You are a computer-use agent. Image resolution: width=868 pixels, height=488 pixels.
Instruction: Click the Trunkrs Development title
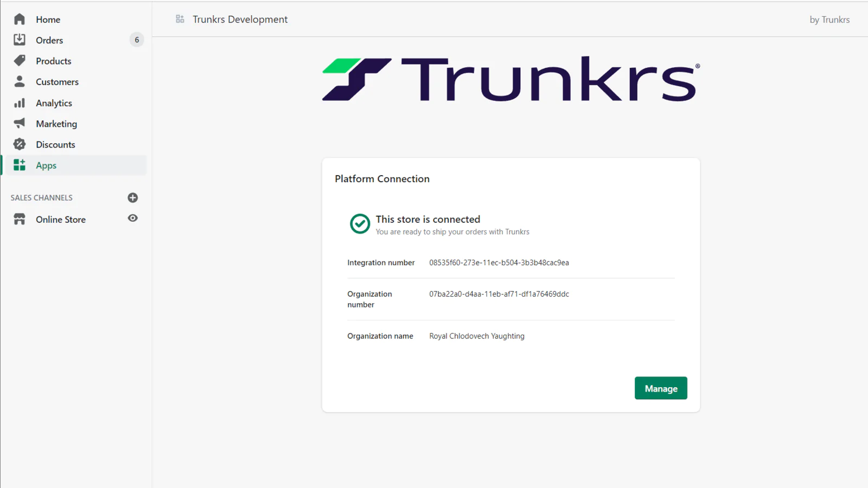tap(240, 20)
